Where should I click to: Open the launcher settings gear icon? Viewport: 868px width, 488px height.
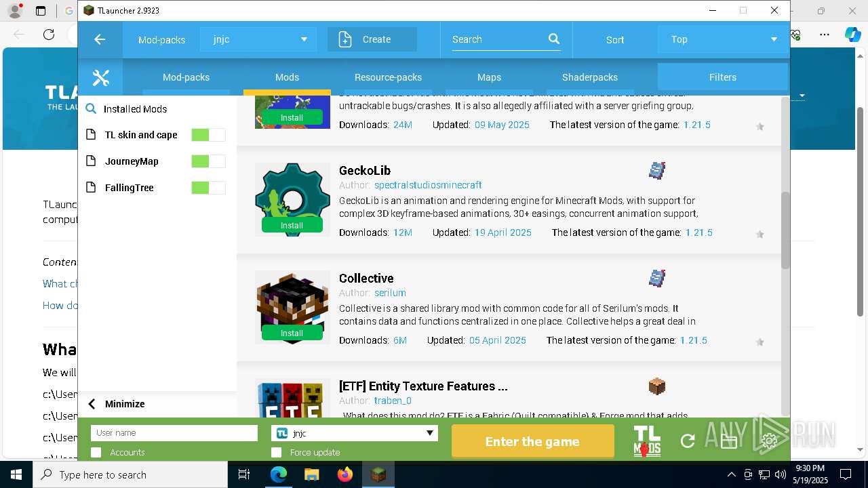[x=769, y=441]
